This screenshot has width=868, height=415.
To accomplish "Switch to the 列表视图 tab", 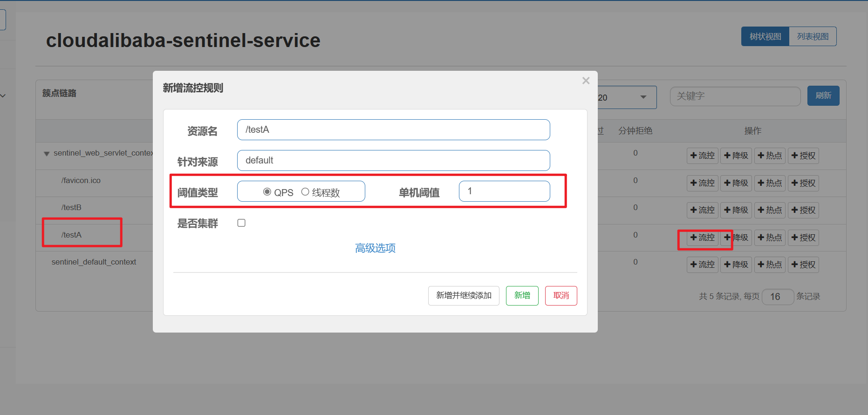I will 813,36.
